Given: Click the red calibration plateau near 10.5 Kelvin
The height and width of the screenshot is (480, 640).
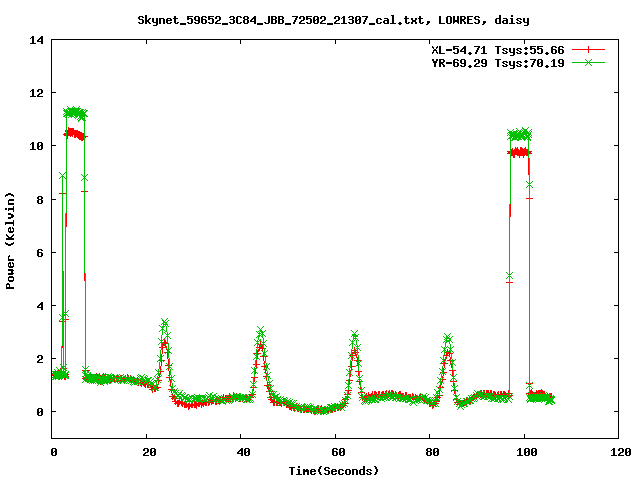Looking at the screenshot, I should point(75,133).
